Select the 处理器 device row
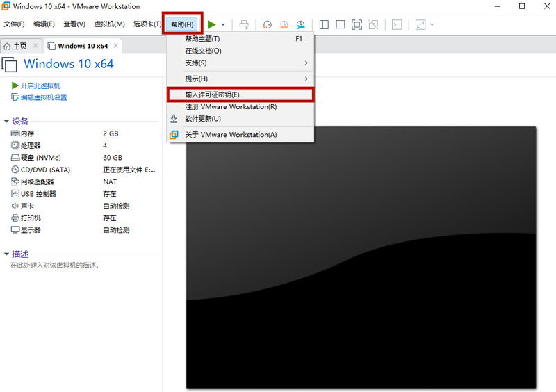The height and width of the screenshot is (392, 556). 83,145
